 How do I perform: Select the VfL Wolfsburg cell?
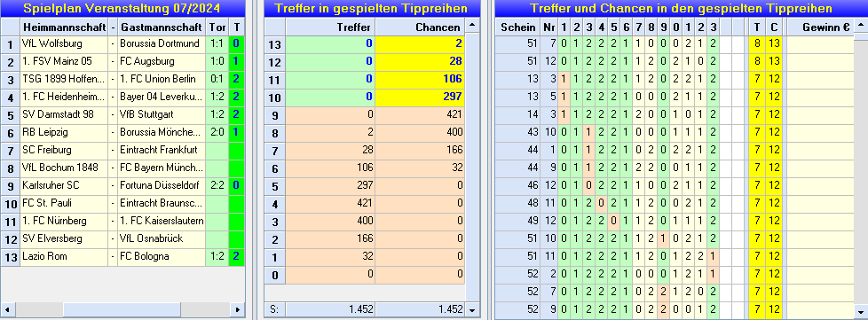coord(64,43)
